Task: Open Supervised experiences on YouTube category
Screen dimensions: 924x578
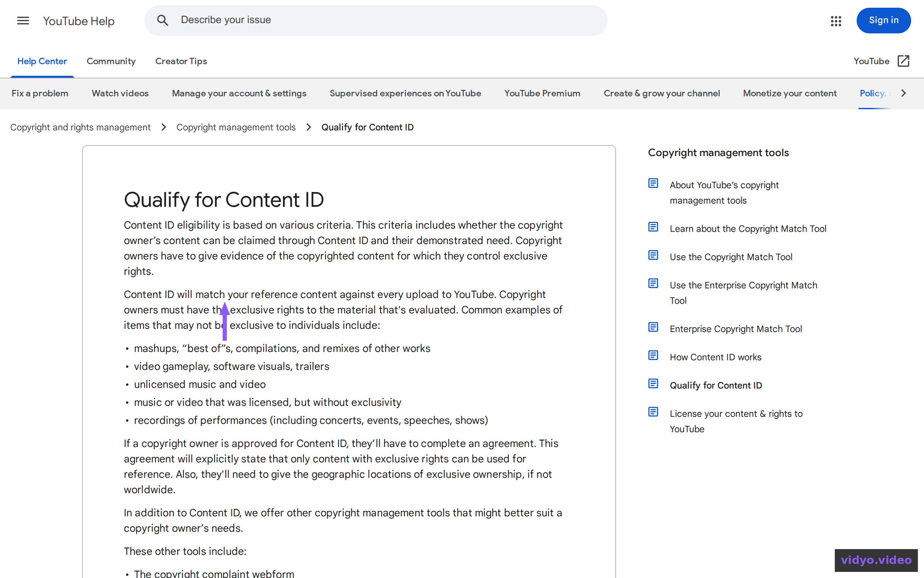Action: (405, 93)
